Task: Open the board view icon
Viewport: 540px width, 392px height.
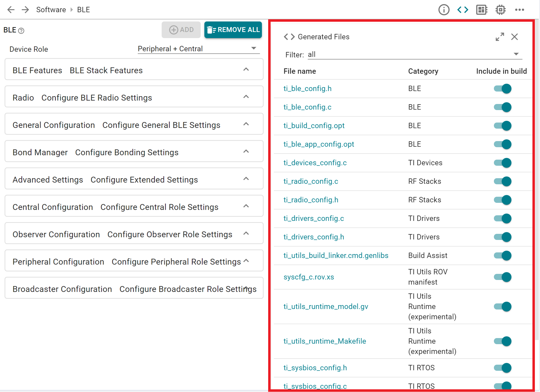Action: point(481,10)
